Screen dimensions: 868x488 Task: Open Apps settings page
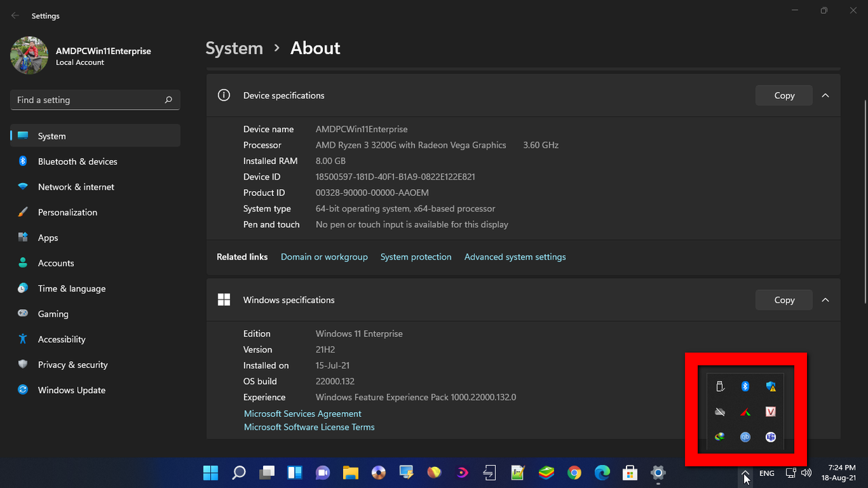click(x=96, y=237)
